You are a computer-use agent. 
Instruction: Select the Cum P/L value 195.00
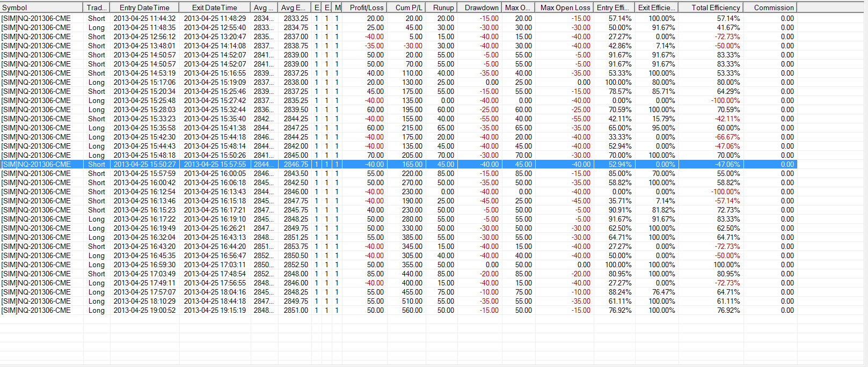point(412,109)
